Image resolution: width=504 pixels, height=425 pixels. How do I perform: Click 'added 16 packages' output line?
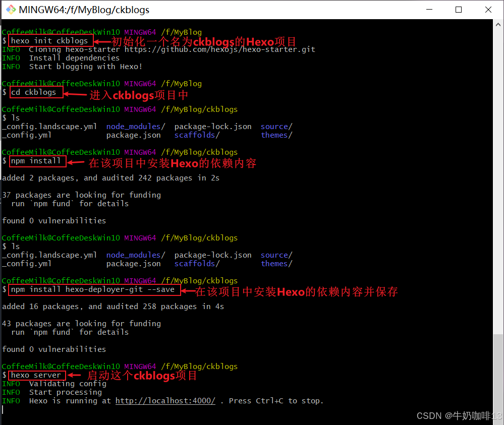click(x=113, y=307)
